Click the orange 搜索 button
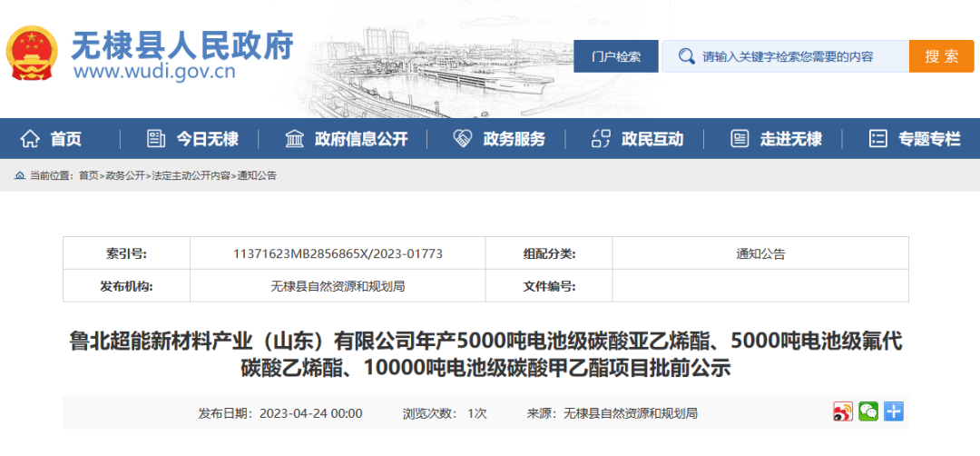Screen dimensions: 980x456 tap(942, 56)
